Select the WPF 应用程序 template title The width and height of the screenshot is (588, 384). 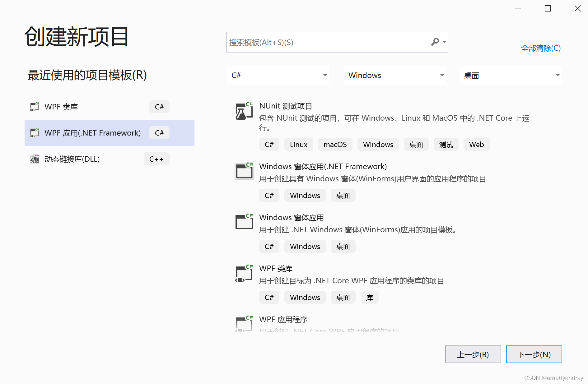click(x=283, y=319)
